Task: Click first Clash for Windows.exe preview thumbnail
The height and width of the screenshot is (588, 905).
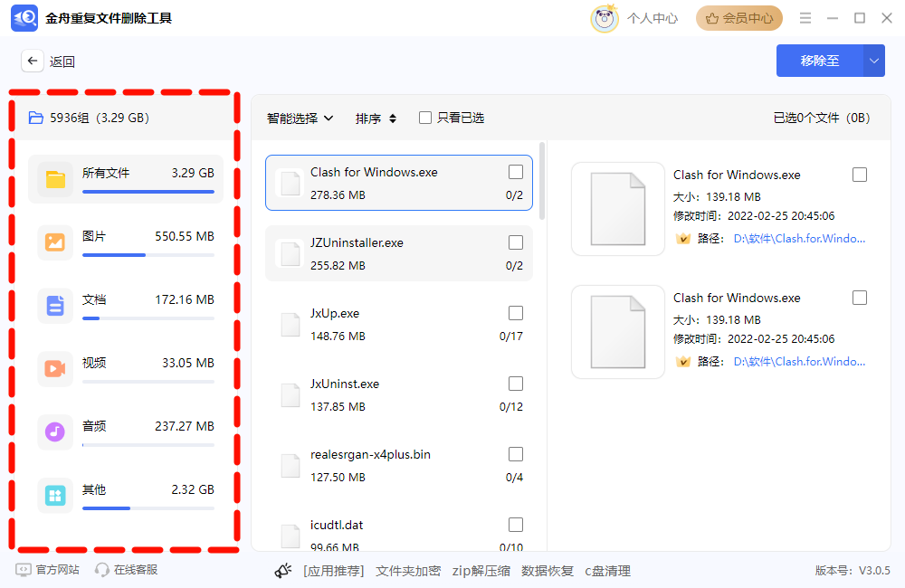Action: tap(617, 209)
